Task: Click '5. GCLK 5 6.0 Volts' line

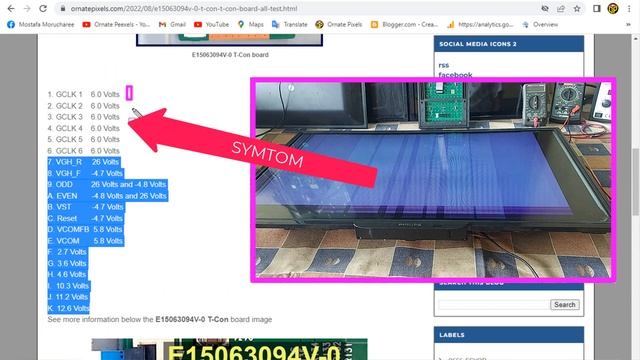Action: (x=83, y=139)
